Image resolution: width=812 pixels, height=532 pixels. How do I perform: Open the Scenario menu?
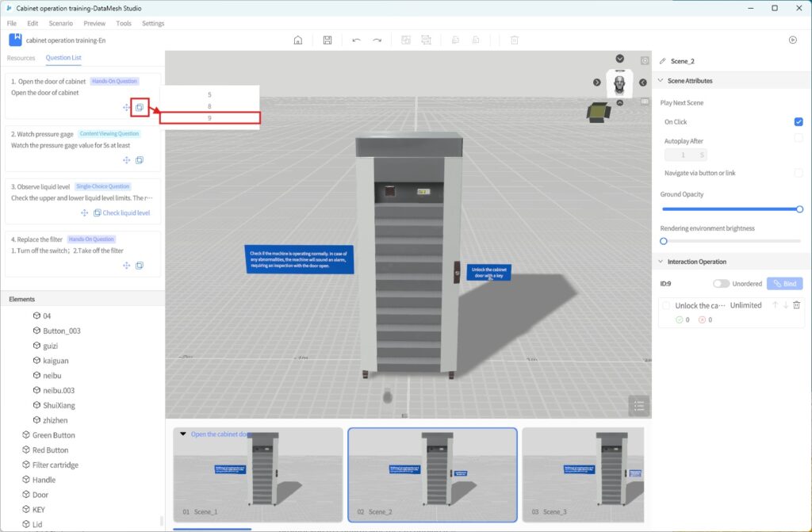click(60, 23)
